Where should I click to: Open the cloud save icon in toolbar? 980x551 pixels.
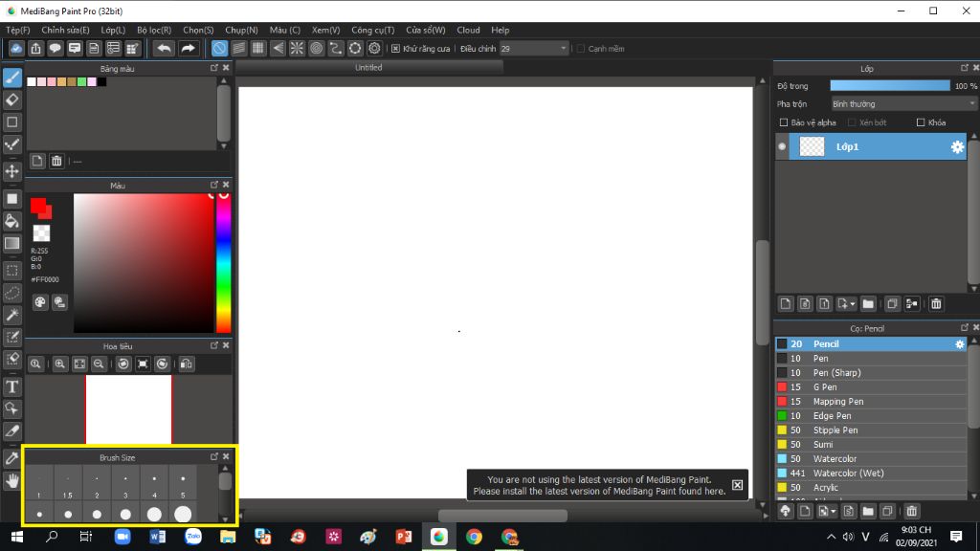[16, 48]
